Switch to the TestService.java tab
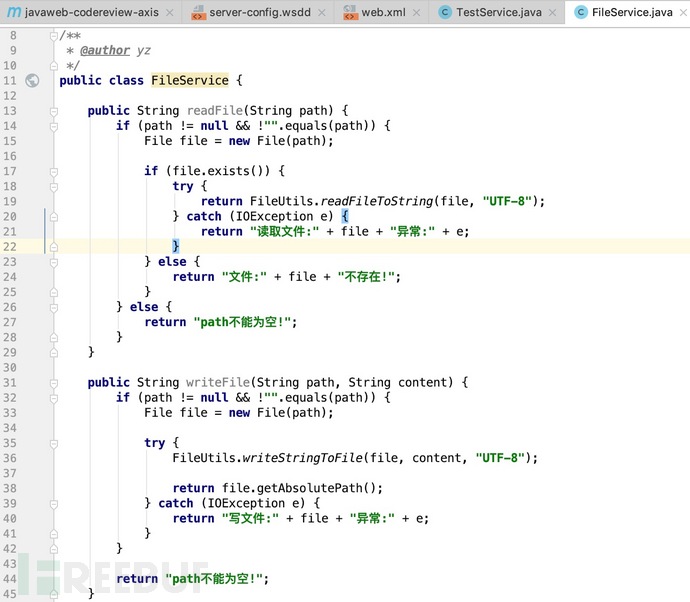The image size is (690, 602). coord(497,12)
